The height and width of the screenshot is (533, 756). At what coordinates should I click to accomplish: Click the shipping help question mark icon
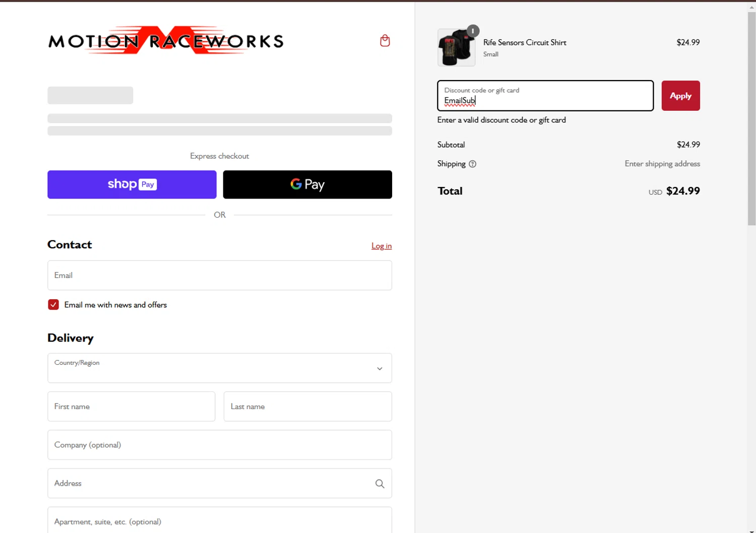coord(472,164)
